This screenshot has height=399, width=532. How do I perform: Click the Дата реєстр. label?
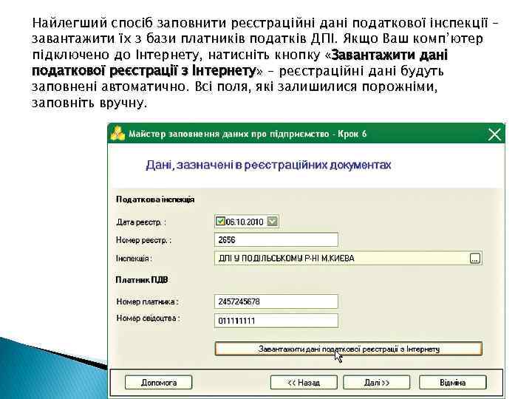tap(141, 222)
